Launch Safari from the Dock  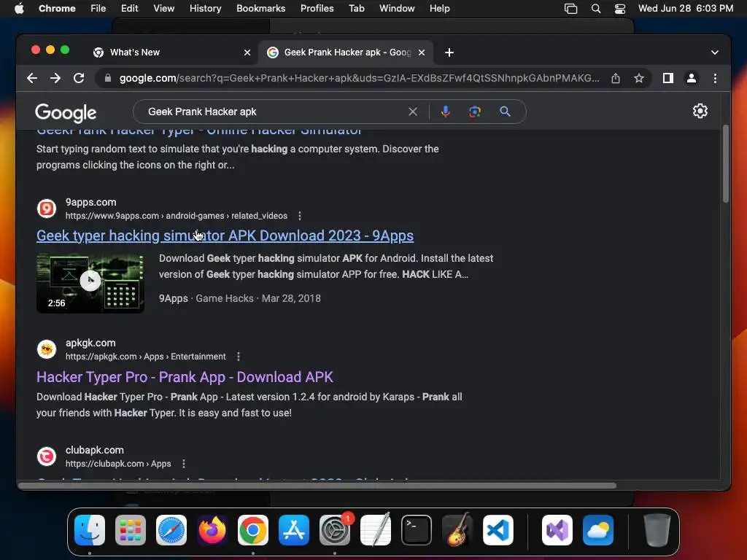point(171,530)
